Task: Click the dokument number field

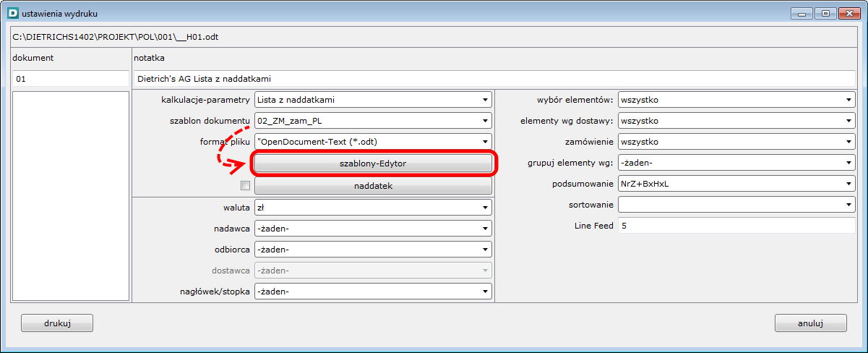Action: 70,79
